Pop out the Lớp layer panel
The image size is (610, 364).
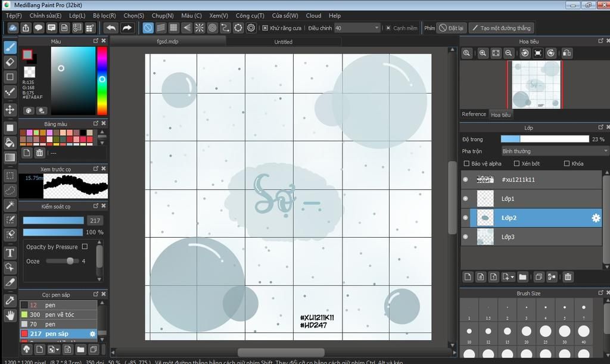tap(600, 127)
